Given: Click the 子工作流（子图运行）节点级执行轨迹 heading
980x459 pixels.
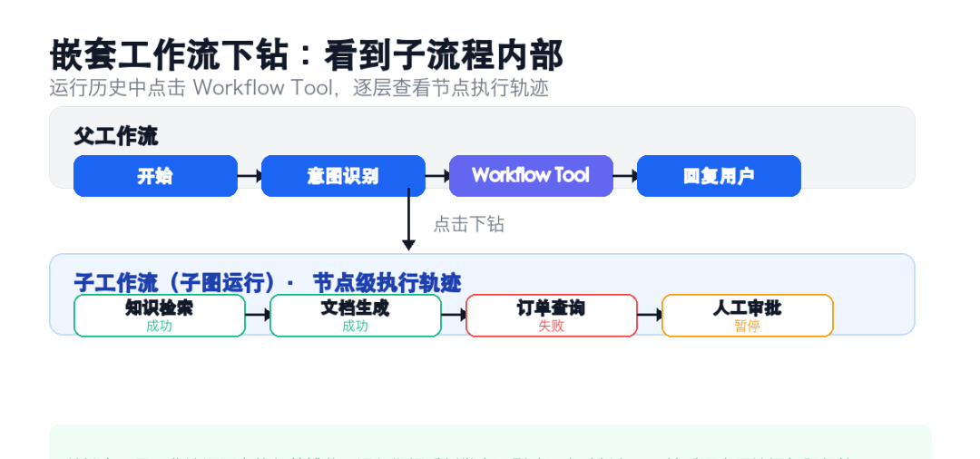Looking at the screenshot, I should pyautogui.click(x=268, y=283).
